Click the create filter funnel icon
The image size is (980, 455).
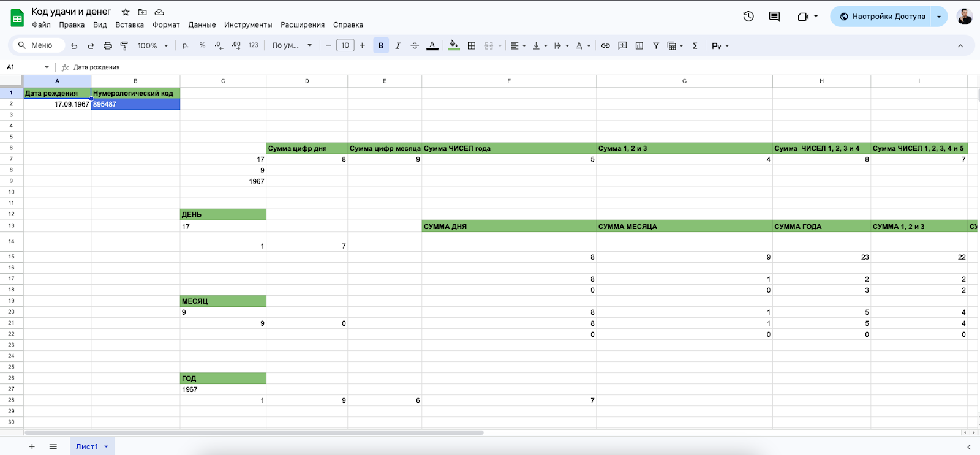656,46
